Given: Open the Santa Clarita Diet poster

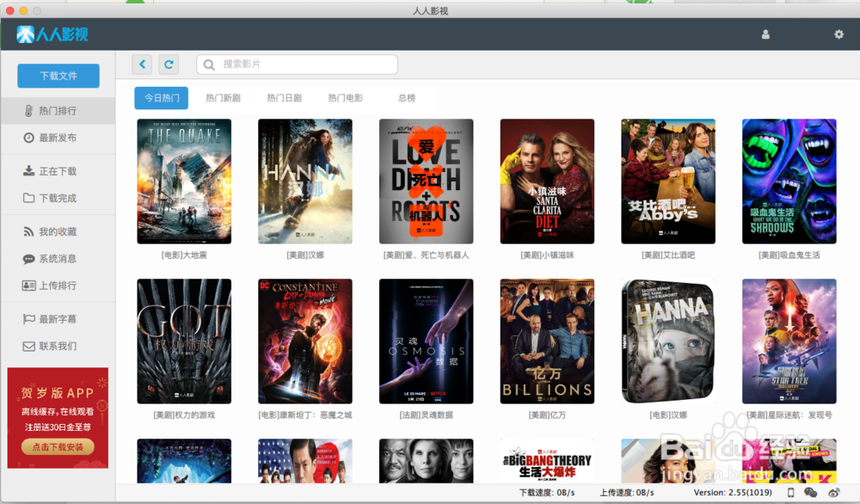Looking at the screenshot, I should [x=547, y=181].
